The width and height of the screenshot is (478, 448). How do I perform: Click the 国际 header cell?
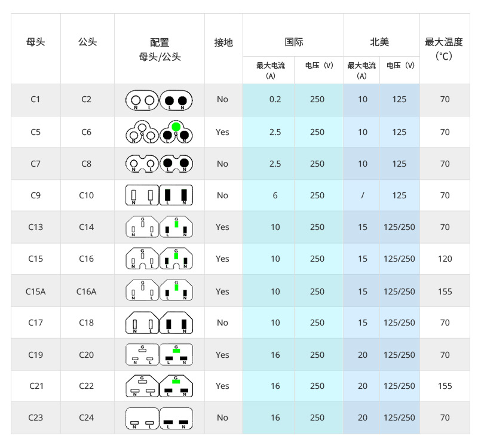(293, 42)
